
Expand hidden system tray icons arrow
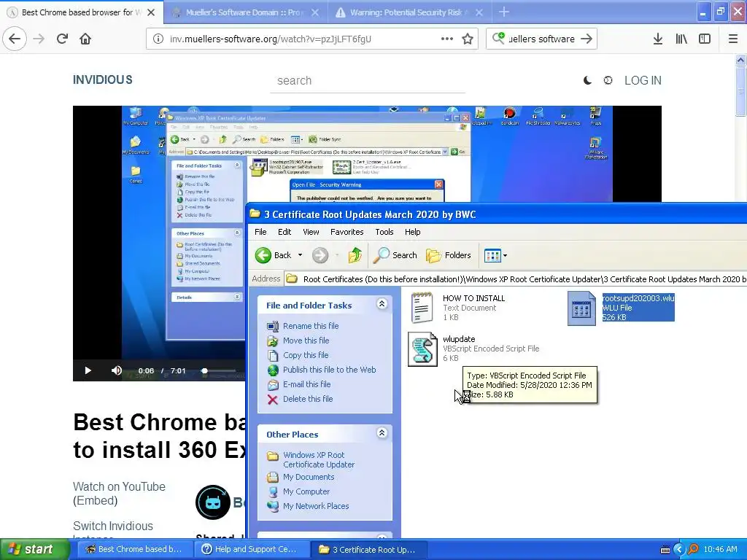[679, 549]
